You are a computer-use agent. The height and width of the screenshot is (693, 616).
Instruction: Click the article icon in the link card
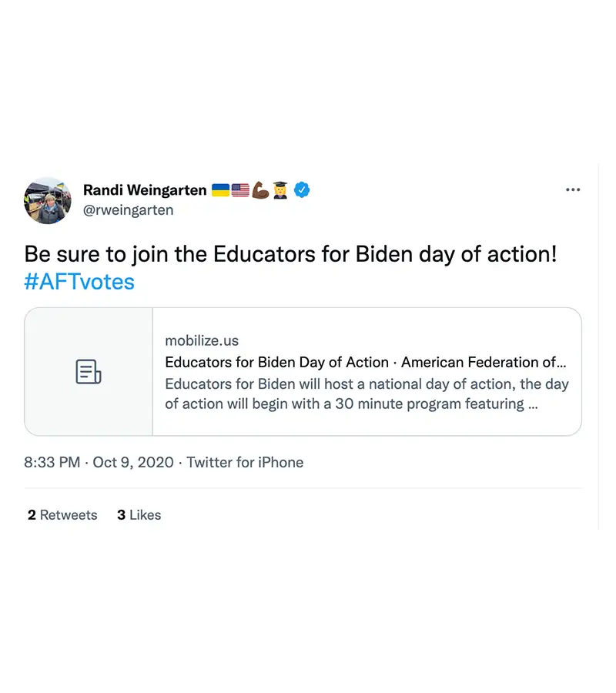tap(89, 371)
